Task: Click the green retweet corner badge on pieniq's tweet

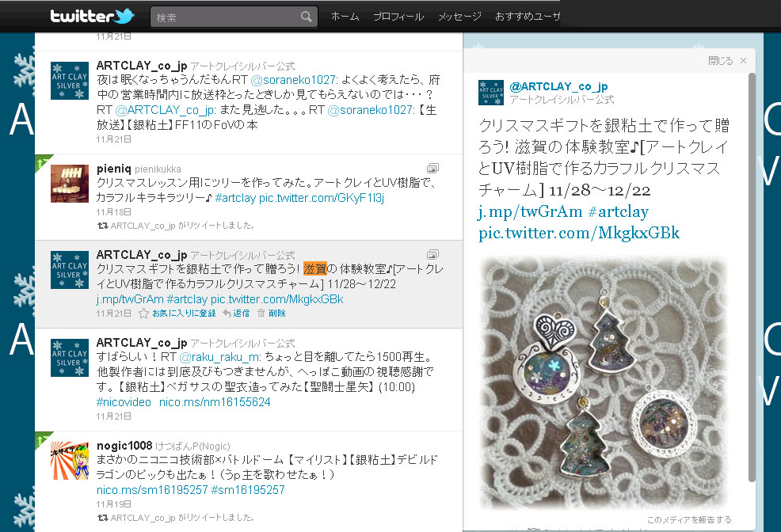Action: [42, 161]
